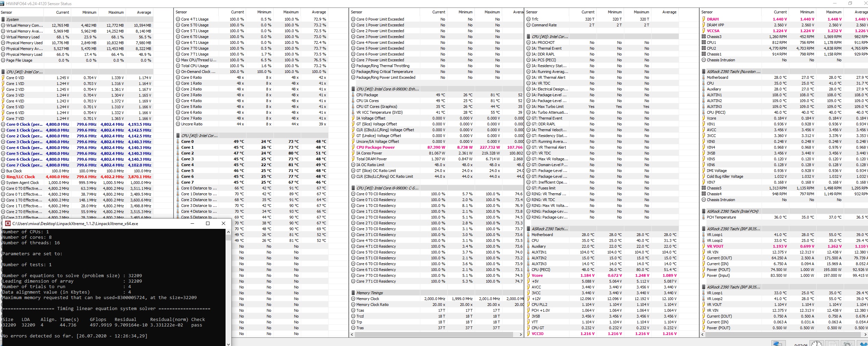Click the Chassis Intrusion label below Chassis4

click(721, 200)
